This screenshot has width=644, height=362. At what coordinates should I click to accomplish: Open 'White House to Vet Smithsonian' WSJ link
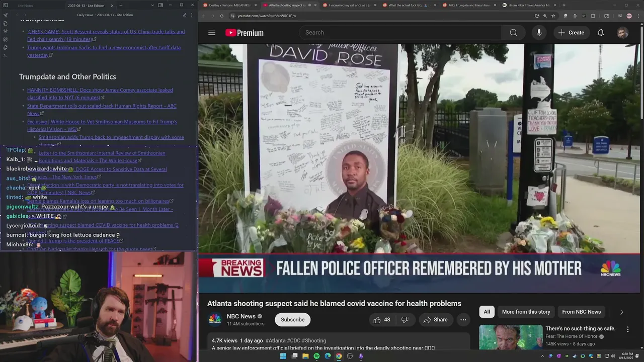102,125
